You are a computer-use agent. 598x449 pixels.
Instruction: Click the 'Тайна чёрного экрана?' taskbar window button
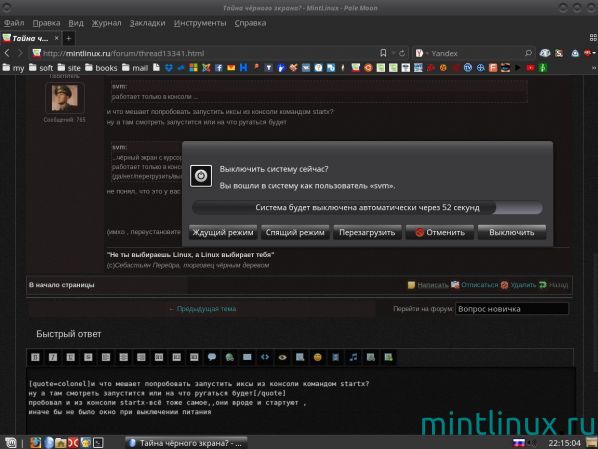pyautogui.click(x=186, y=443)
